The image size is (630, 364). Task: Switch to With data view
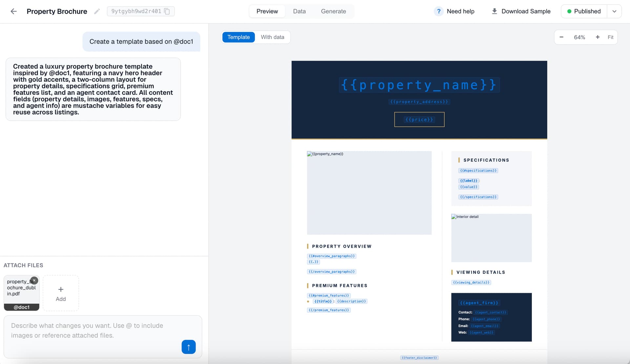click(x=272, y=37)
